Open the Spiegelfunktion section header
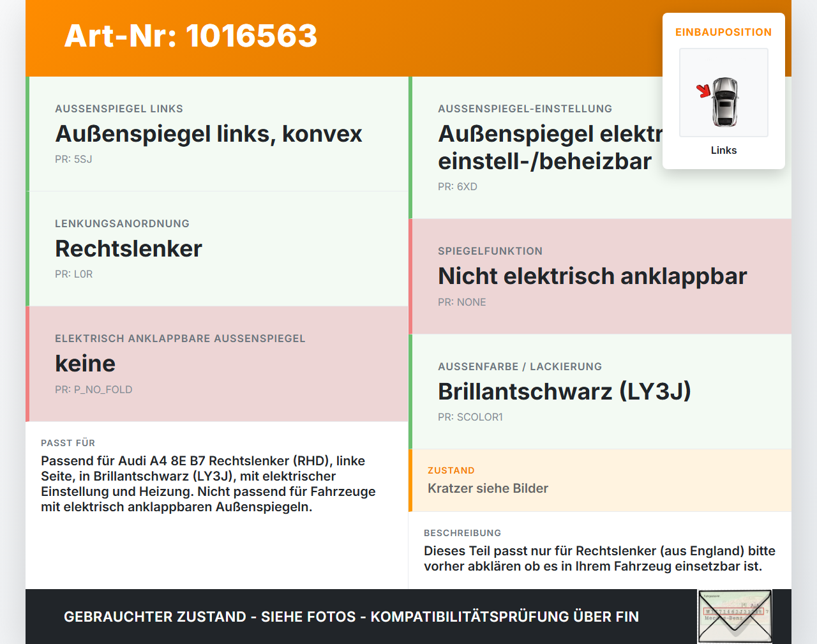 tap(490, 251)
